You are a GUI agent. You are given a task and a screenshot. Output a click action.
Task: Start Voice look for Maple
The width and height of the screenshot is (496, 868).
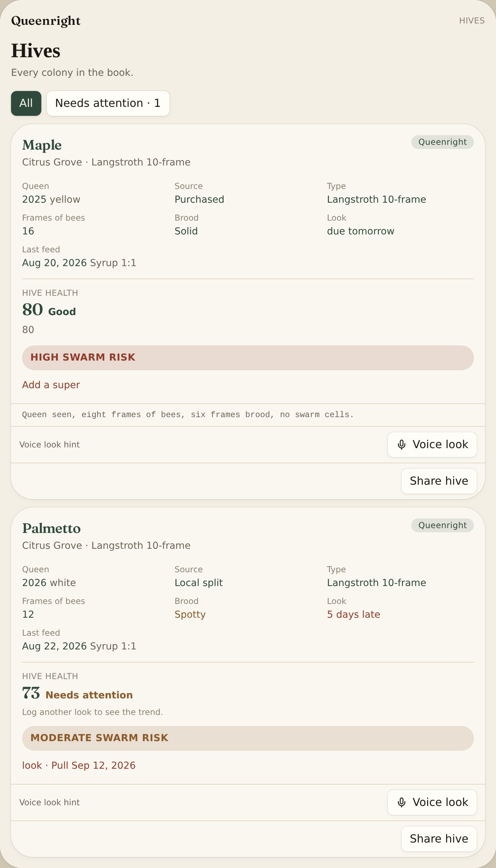(x=432, y=445)
